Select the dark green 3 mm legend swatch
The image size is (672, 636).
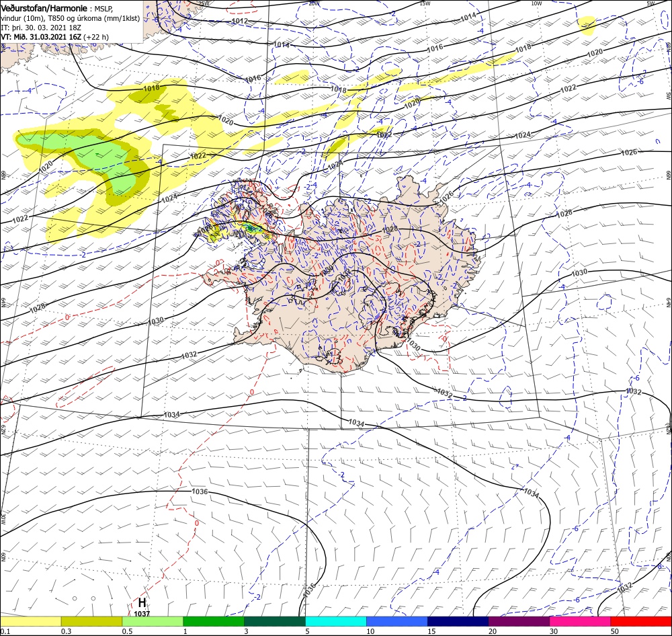click(x=275, y=621)
